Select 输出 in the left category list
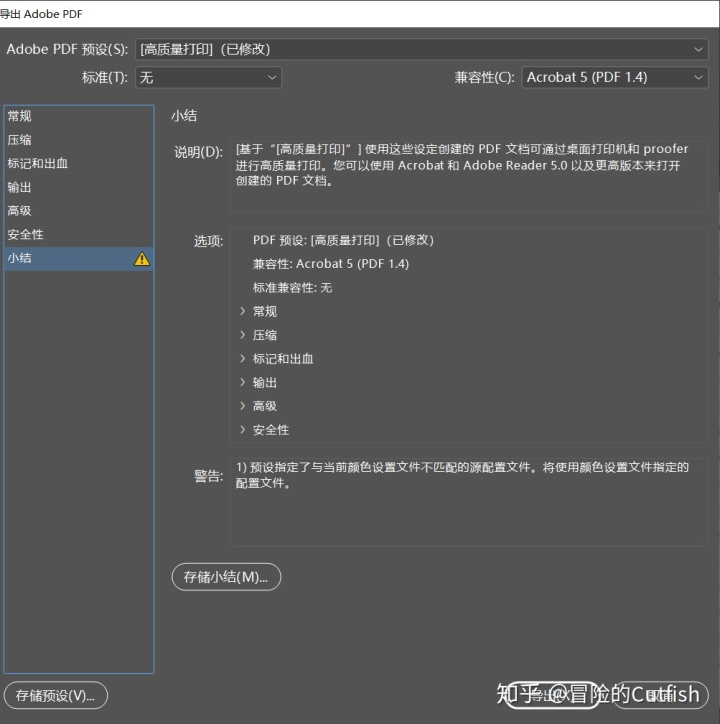 (79, 187)
